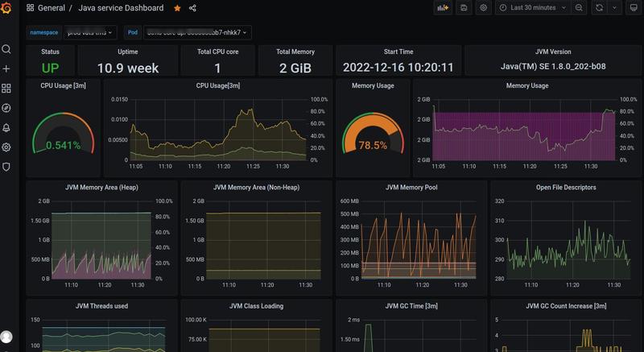
Task: Click the share dashboard icon
Action: coord(192,8)
